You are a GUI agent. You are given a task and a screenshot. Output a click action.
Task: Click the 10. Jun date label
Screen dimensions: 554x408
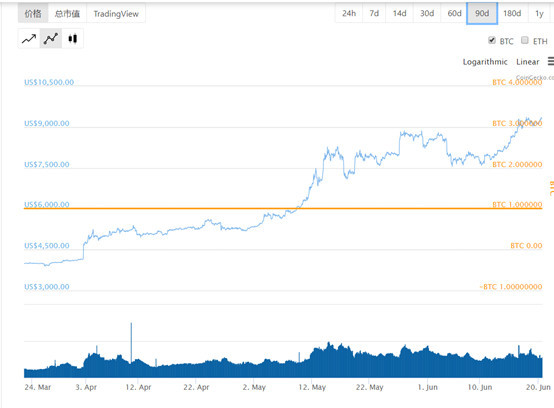(480, 387)
